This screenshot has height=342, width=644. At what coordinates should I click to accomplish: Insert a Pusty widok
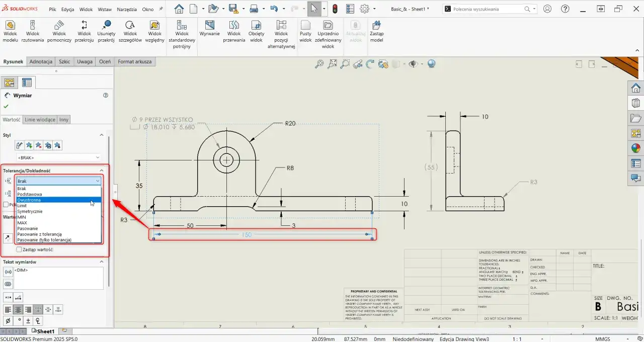tap(305, 31)
